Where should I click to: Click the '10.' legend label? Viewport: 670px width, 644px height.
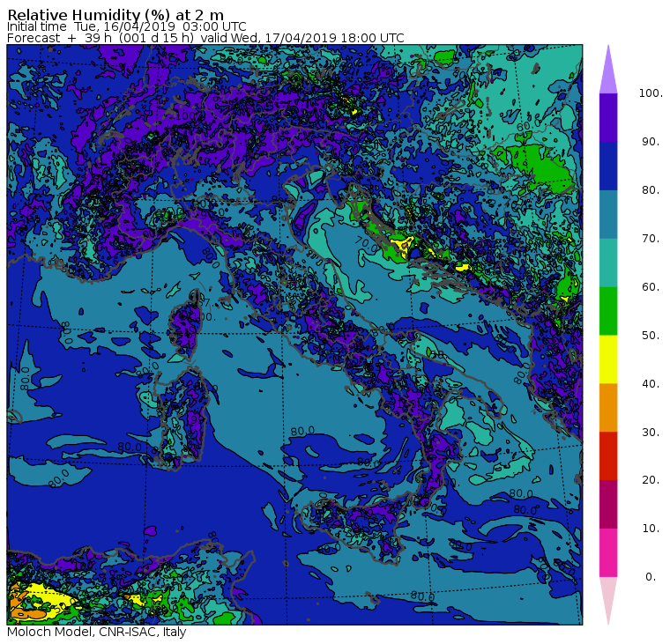pyautogui.click(x=651, y=529)
